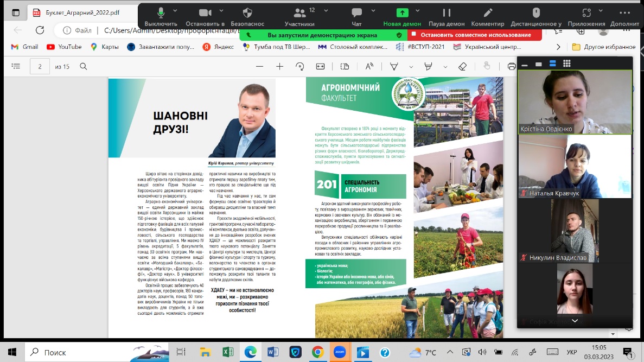
Task: Expand the Draw pen options arrow
Action: click(411, 67)
